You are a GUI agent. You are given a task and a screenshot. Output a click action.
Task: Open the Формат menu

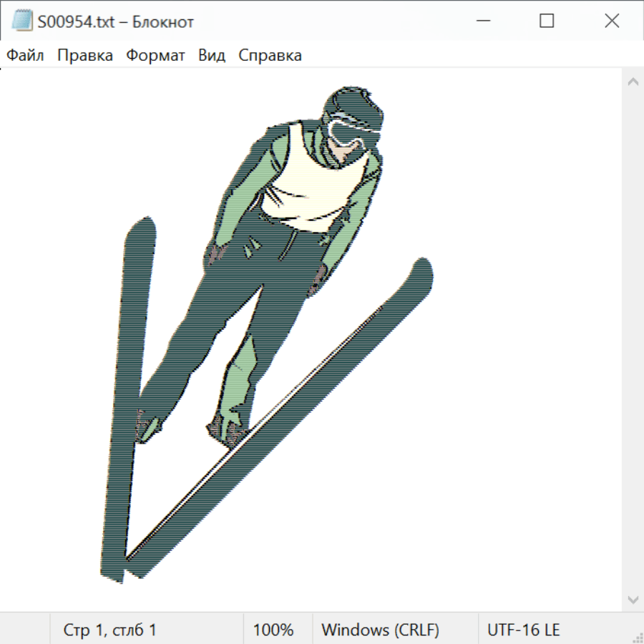155,55
